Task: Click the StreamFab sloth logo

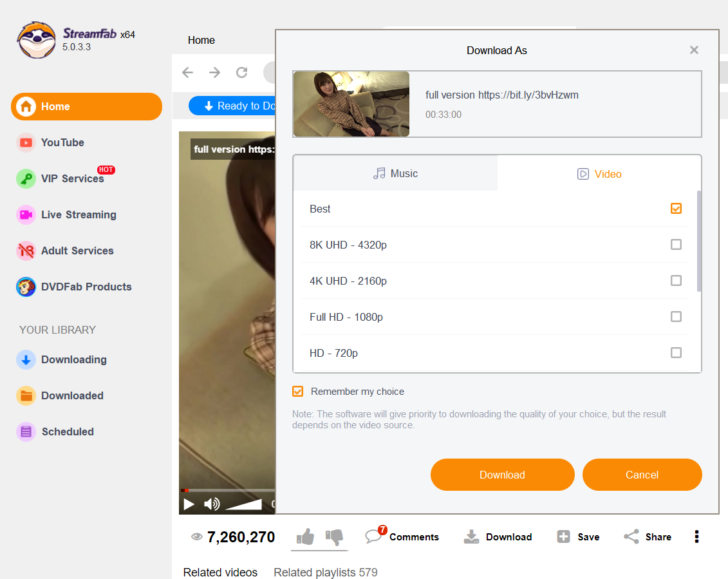Action: pyautogui.click(x=36, y=40)
